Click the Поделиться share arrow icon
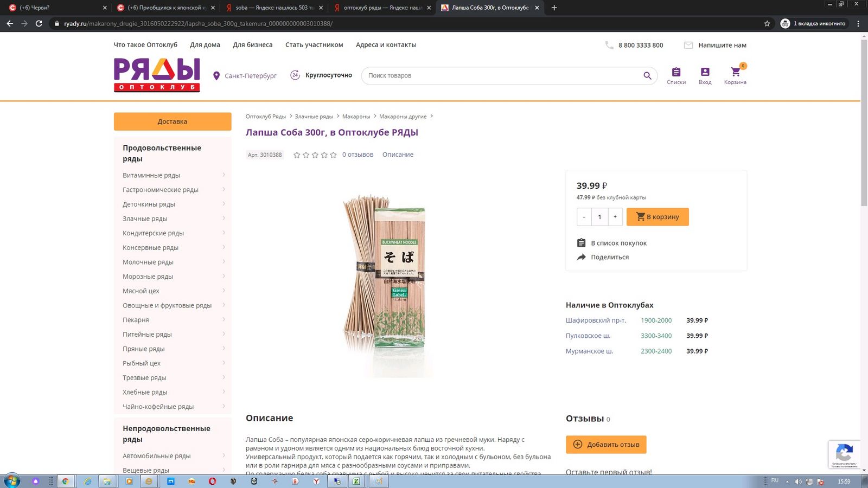Screen dimensions: 868x488 (581, 257)
